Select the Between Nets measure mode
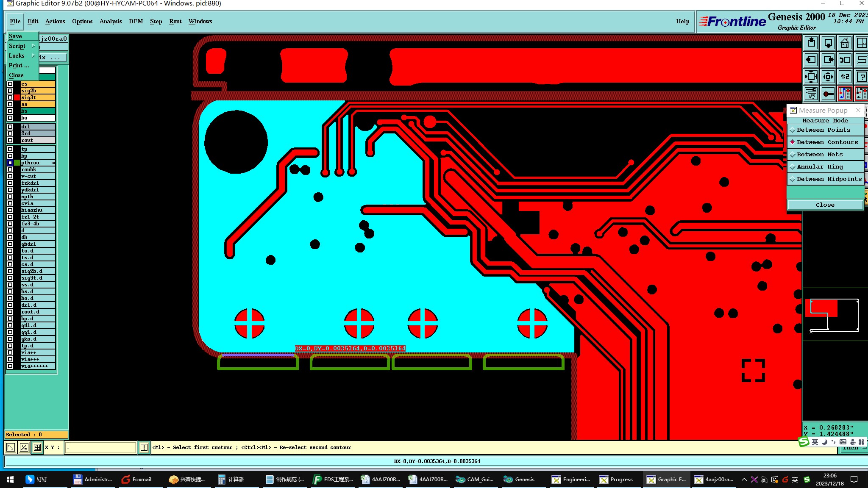This screenshot has width=868, height=488. (x=825, y=155)
